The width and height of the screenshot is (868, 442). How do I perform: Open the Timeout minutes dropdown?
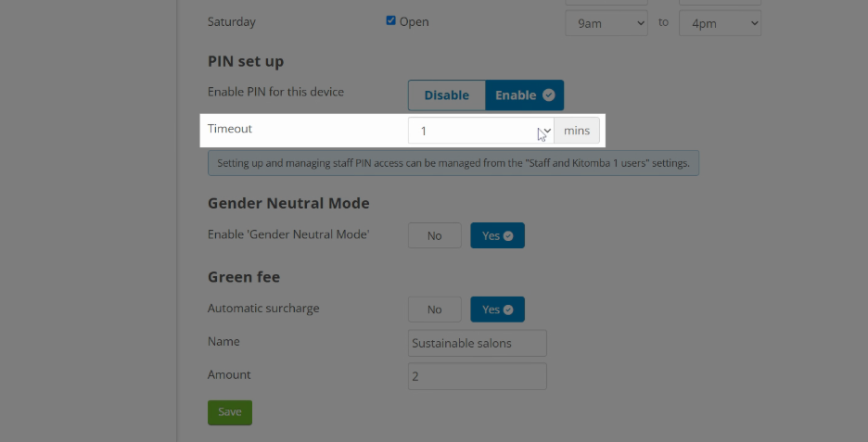481,131
